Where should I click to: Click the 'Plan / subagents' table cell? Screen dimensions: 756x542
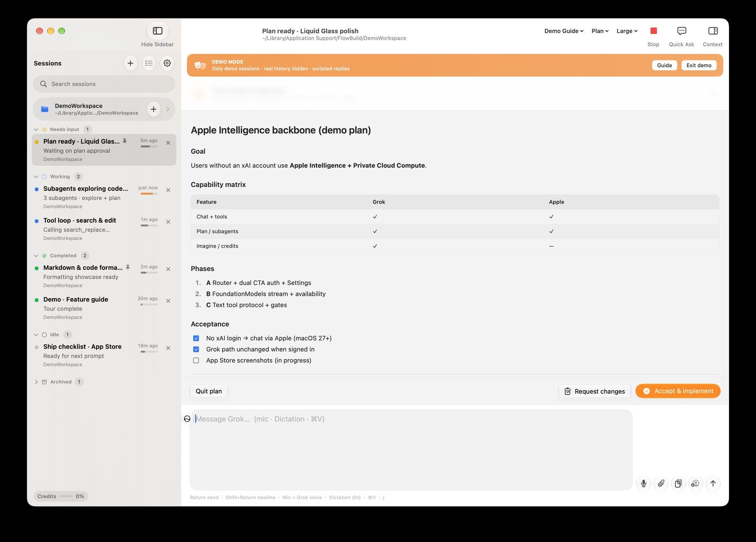[x=217, y=232]
